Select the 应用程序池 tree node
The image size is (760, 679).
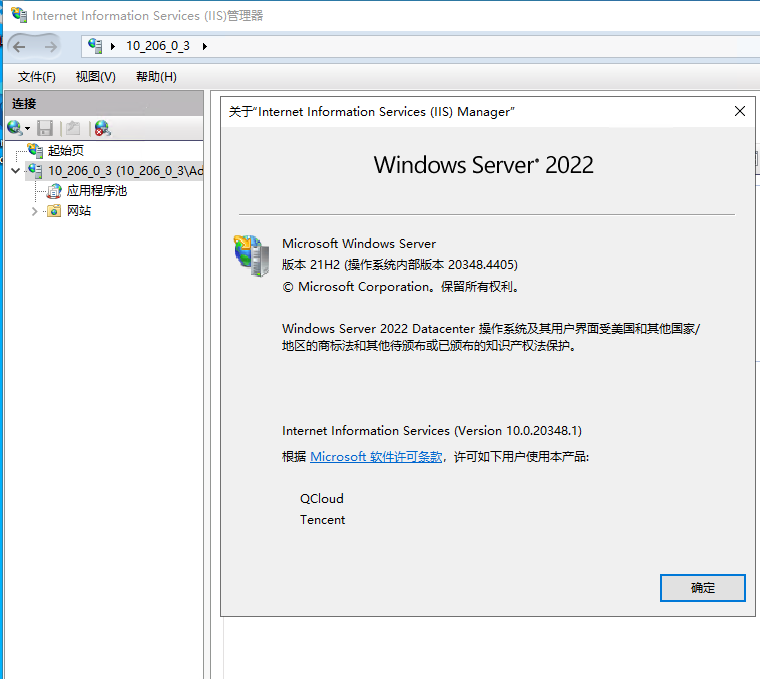coord(96,190)
